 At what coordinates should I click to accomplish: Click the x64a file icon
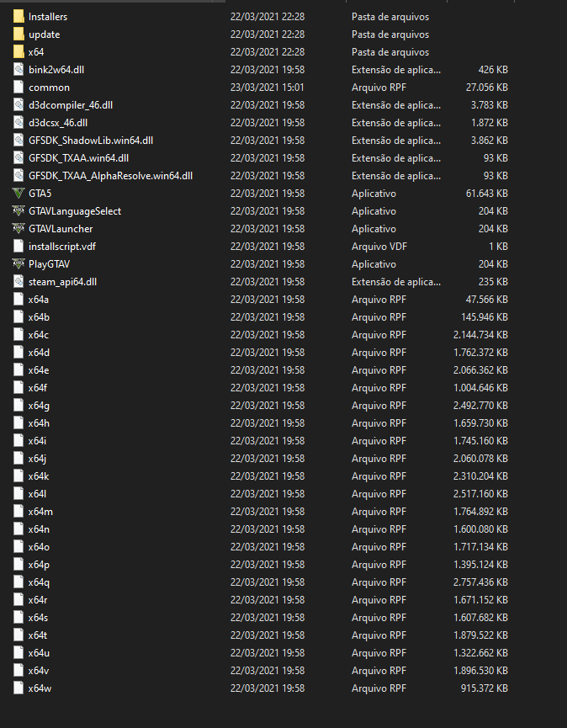[x=19, y=300]
